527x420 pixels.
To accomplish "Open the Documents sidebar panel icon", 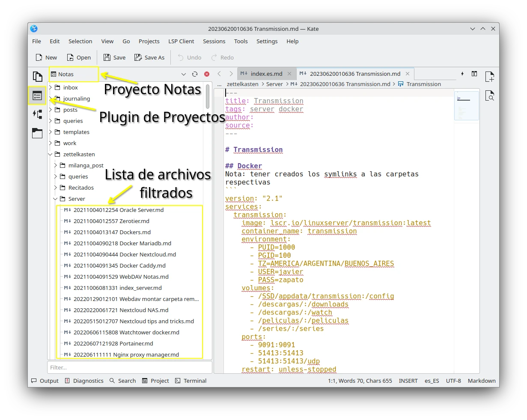I will 38,77.
